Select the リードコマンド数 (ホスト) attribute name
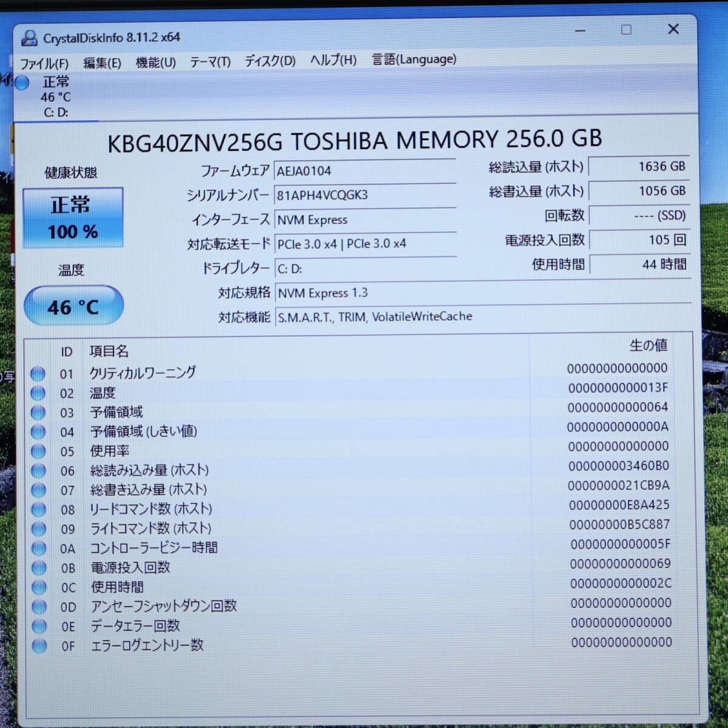The image size is (728, 728). click(151, 508)
